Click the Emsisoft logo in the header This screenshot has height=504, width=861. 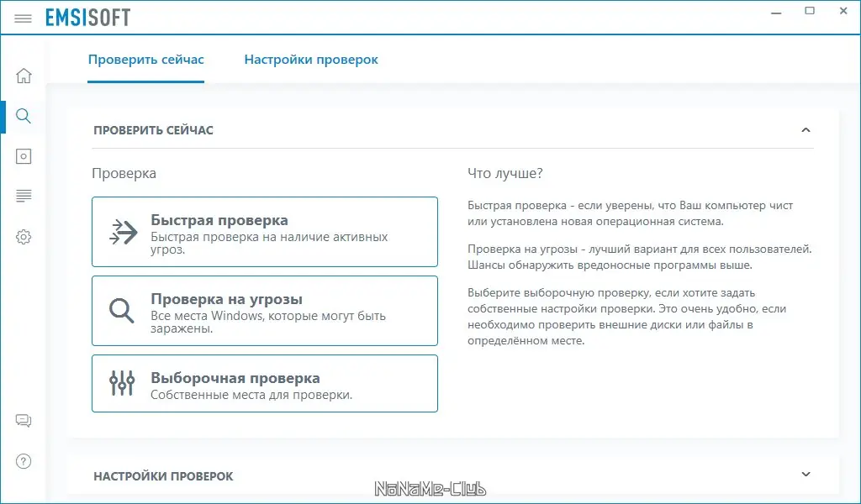(x=88, y=17)
